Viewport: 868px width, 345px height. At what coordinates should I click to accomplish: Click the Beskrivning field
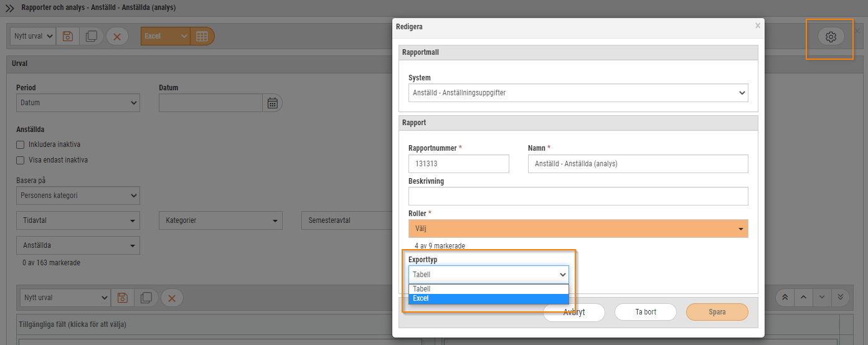[578, 197]
